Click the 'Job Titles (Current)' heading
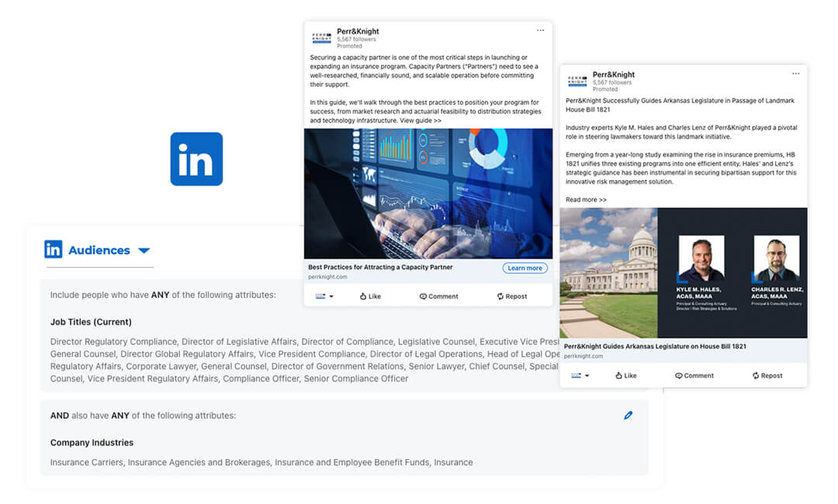The height and width of the screenshot is (504, 838). (91, 322)
